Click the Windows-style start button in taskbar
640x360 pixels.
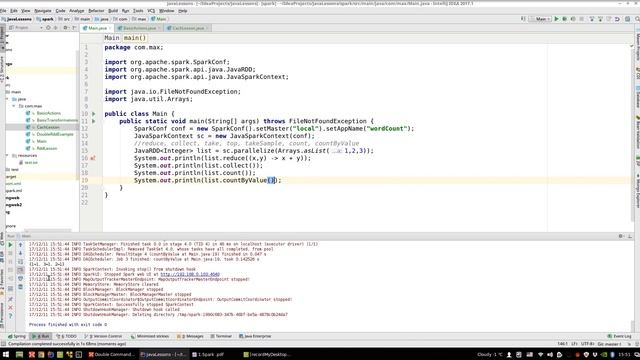pyautogui.click(x=6, y=355)
